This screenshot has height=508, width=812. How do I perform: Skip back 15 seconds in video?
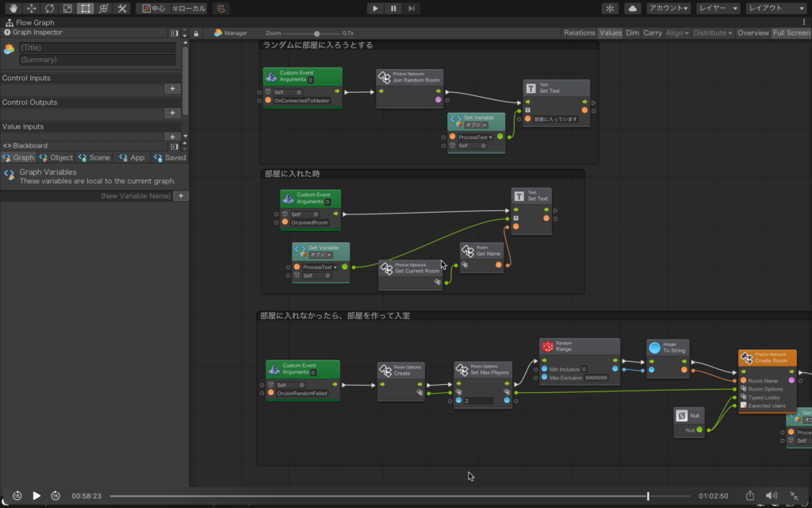17,496
